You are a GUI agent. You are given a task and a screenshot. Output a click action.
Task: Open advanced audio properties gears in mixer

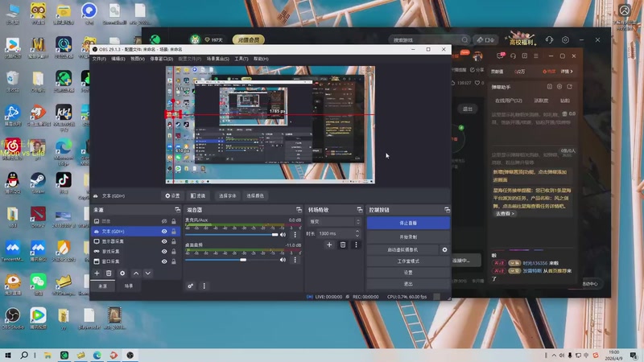[x=191, y=286]
